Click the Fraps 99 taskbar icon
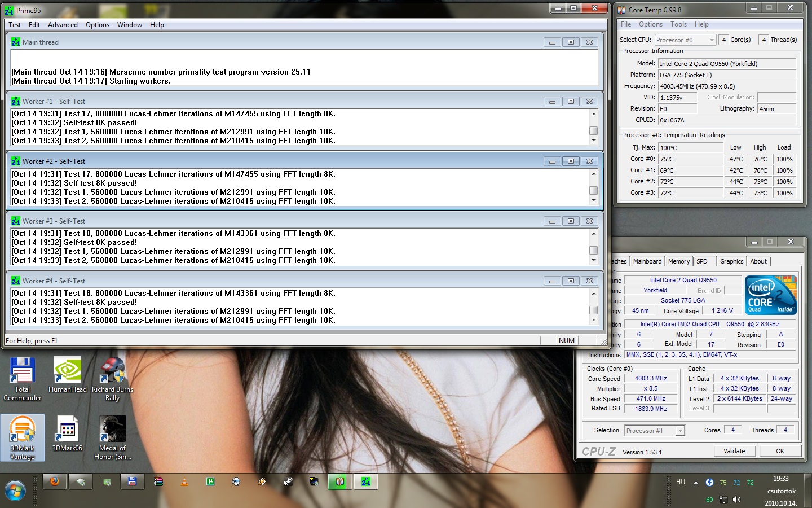The image size is (812, 508). (x=314, y=481)
